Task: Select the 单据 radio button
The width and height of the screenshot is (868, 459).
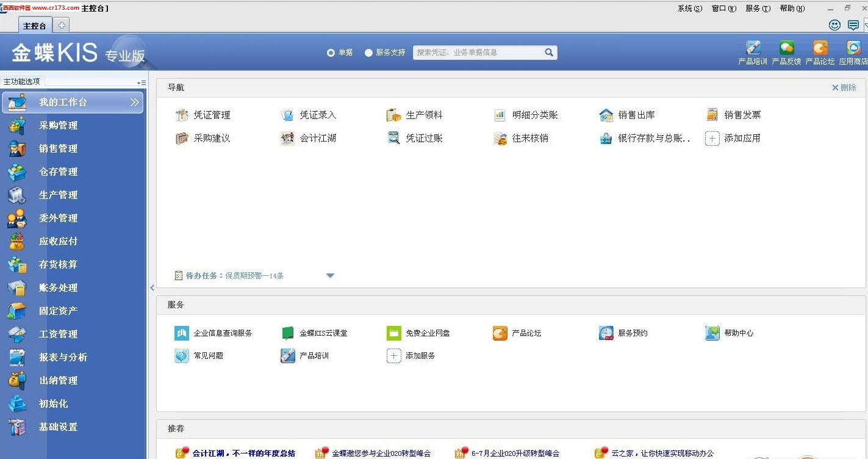Action: (x=331, y=52)
